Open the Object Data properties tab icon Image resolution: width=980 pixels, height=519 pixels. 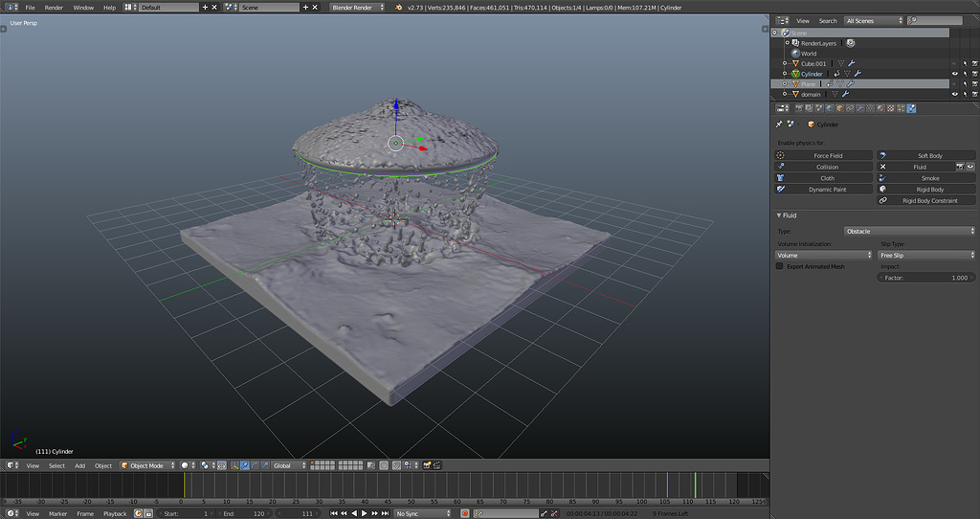coord(871,108)
